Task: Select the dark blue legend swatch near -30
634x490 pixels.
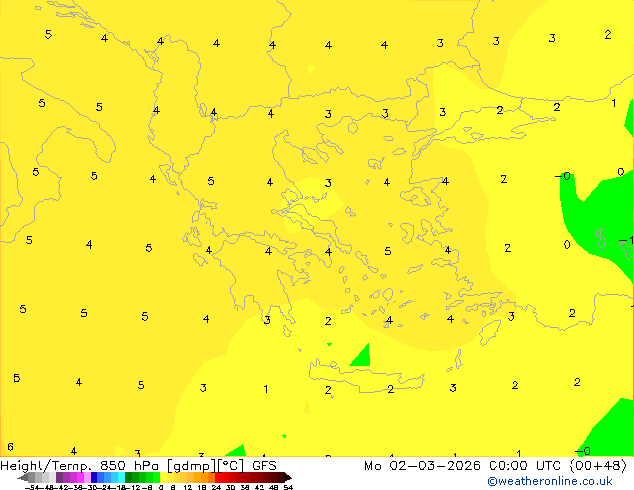Action: pyautogui.click(x=94, y=477)
